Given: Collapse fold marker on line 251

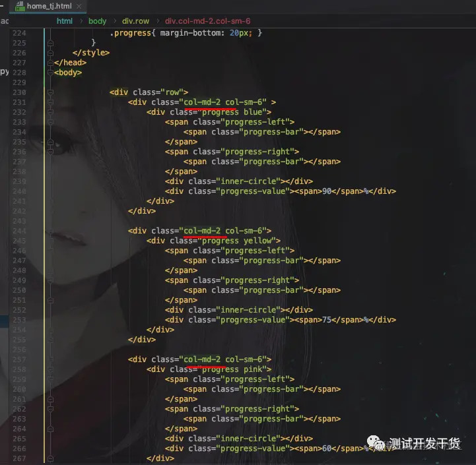Looking at the screenshot, I should point(50,300).
